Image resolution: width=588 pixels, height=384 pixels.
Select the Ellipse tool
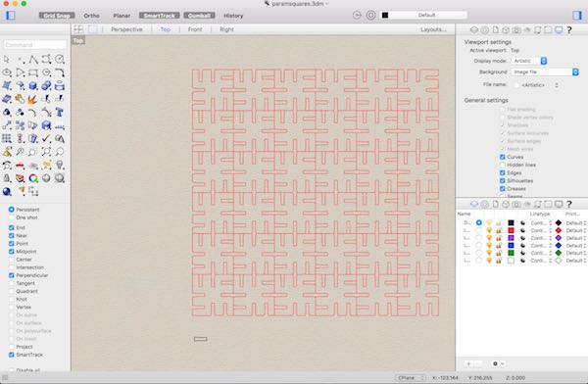[7, 72]
